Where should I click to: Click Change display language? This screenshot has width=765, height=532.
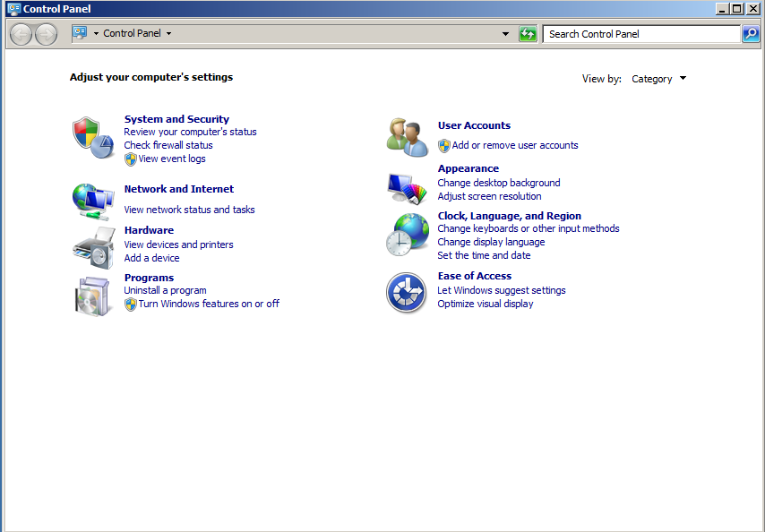pyautogui.click(x=491, y=242)
